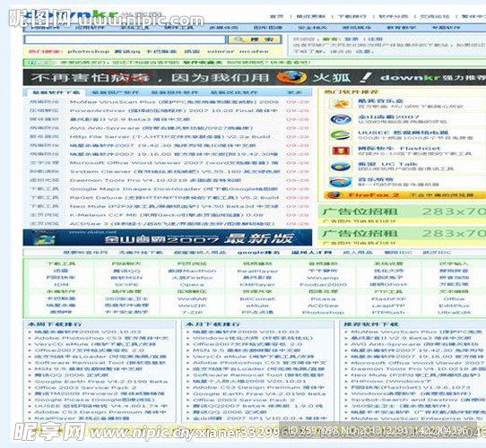This screenshot has height=448, width=486.
Task: Open the FlashFXP link
Action: [x=388, y=298]
